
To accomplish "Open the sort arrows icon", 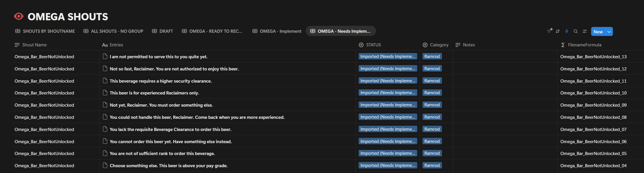I will pyautogui.click(x=558, y=31).
